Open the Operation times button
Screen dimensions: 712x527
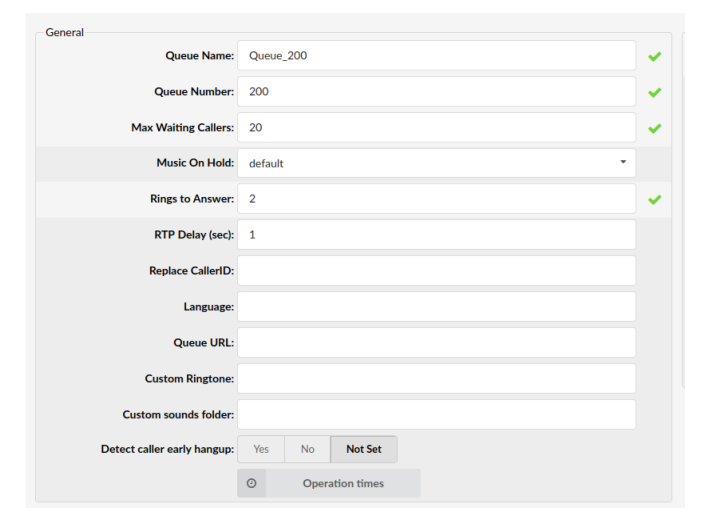[x=343, y=483]
